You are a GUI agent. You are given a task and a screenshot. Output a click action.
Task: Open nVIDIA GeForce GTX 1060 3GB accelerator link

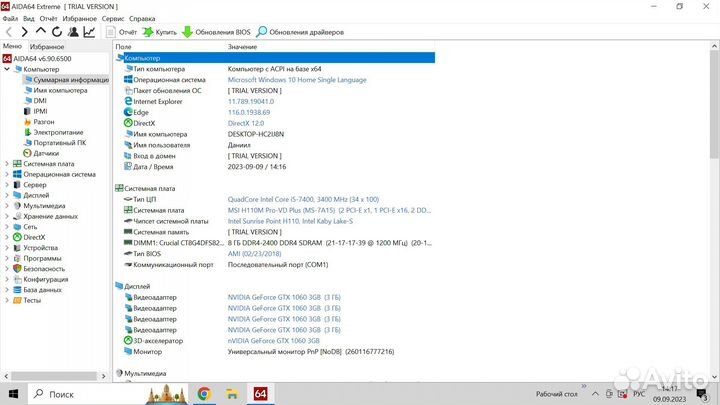[274, 341]
